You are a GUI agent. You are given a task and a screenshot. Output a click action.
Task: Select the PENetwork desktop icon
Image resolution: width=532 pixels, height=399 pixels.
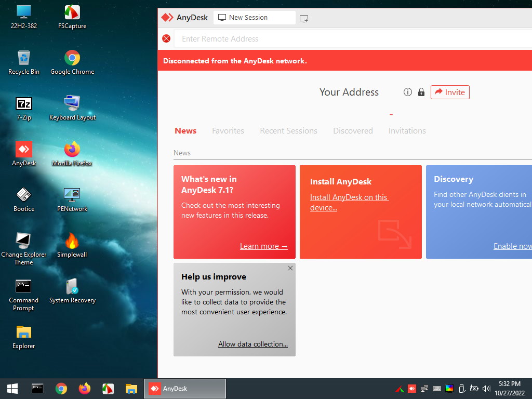72,200
